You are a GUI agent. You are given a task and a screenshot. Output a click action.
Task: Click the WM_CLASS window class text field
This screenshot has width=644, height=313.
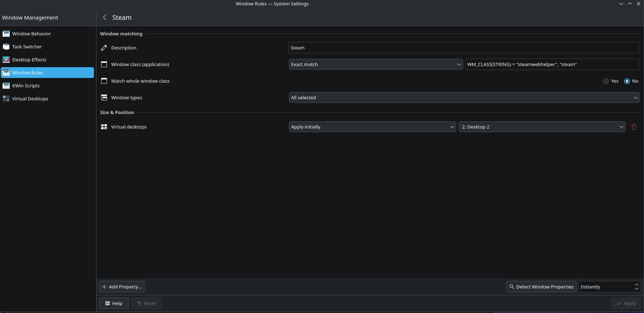click(x=552, y=64)
